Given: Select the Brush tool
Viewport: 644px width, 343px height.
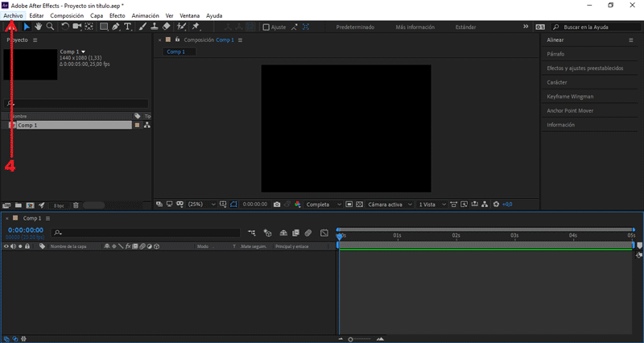Looking at the screenshot, I should tap(142, 27).
